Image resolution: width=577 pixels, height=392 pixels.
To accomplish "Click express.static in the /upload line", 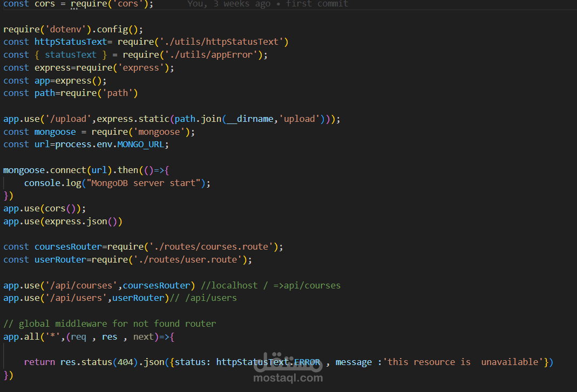I will click(133, 119).
